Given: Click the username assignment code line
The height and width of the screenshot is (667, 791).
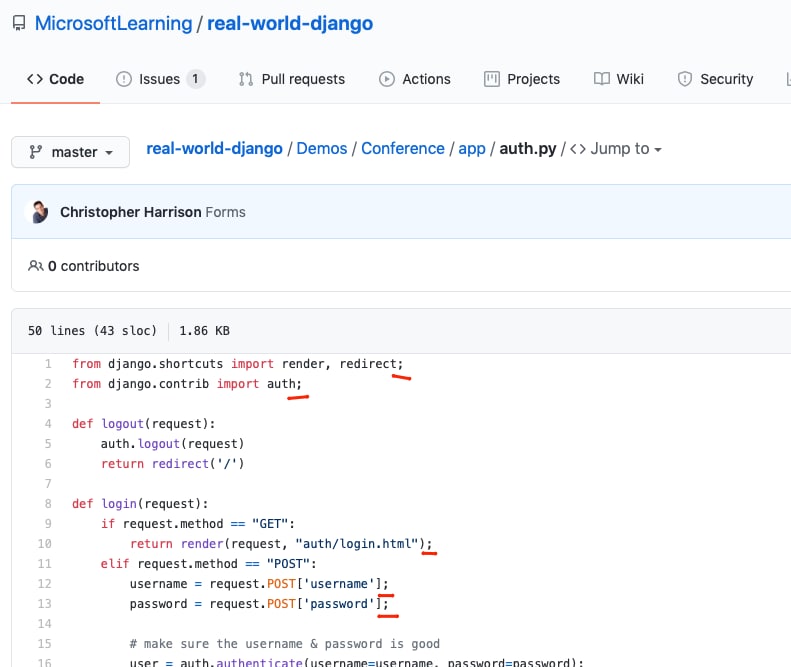Looking at the screenshot, I should pyautogui.click(x=259, y=584).
